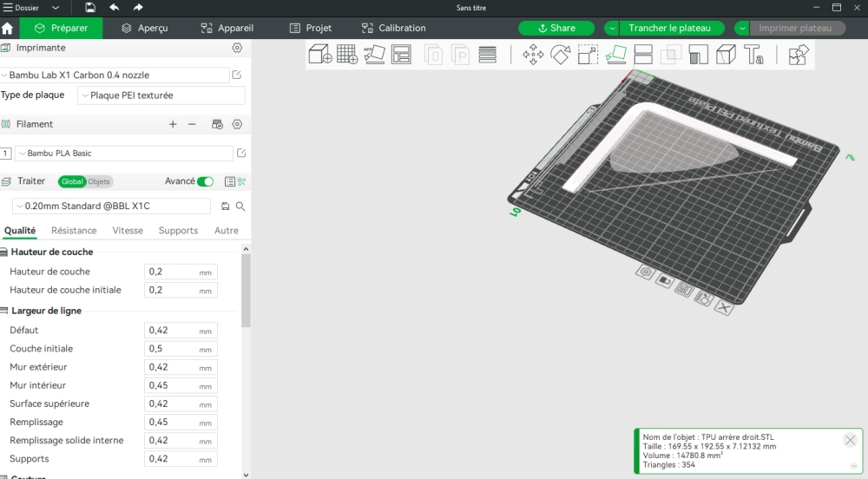
Task: Select the Move tool in toolbar
Action: click(533, 55)
